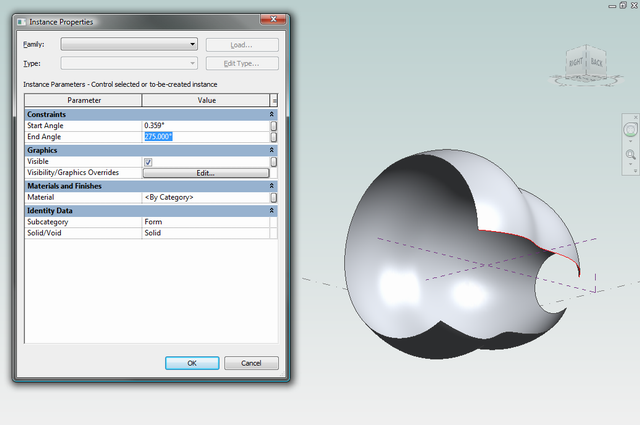
Task: Open the Family dropdown list
Action: coord(129,44)
